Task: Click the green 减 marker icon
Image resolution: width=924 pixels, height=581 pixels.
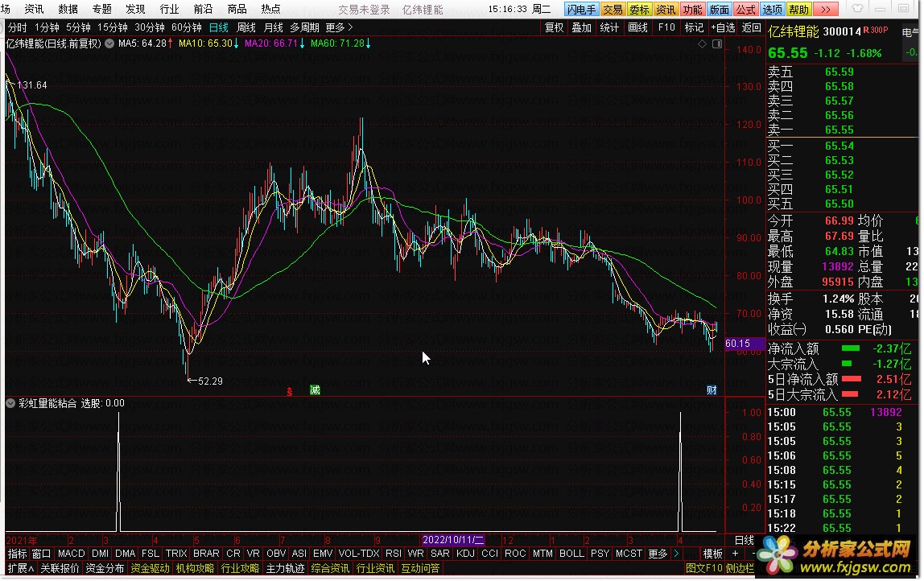Action: [315, 390]
